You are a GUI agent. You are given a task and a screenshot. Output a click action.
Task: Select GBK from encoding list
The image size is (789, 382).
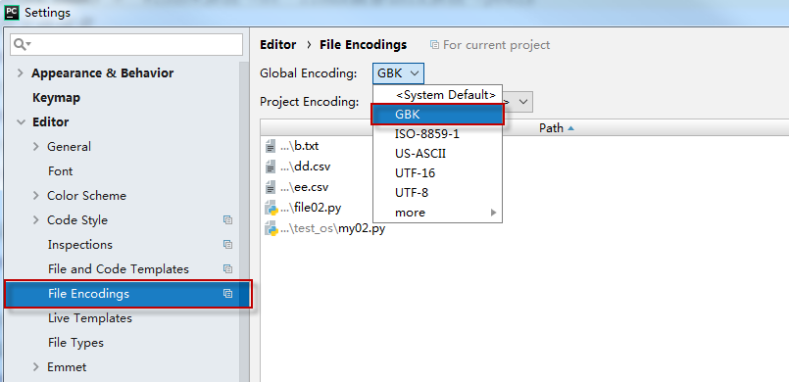click(438, 114)
